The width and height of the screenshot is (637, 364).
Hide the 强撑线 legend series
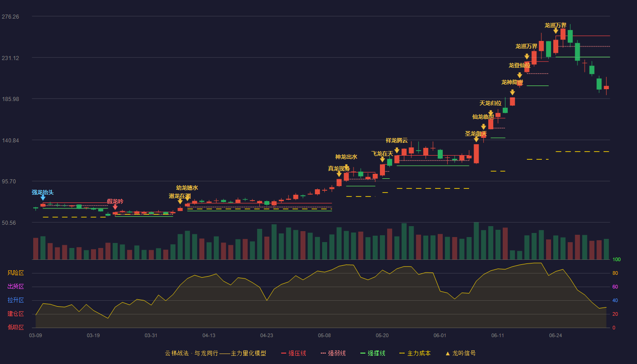click(x=373, y=353)
